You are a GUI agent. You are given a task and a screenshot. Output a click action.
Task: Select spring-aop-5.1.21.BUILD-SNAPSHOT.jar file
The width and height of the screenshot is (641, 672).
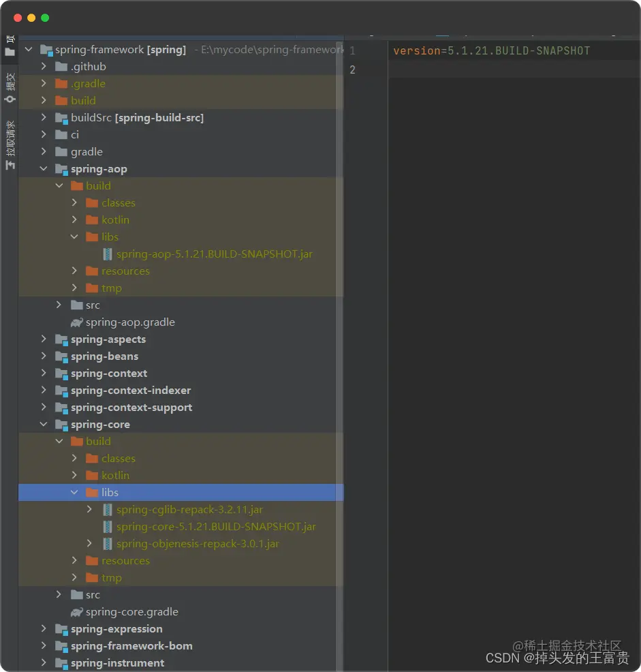[215, 254]
